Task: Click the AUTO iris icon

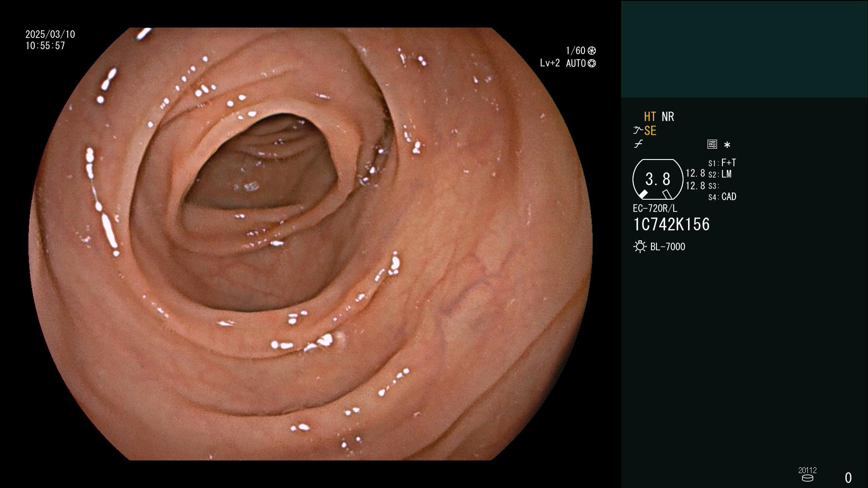Action: (x=592, y=63)
